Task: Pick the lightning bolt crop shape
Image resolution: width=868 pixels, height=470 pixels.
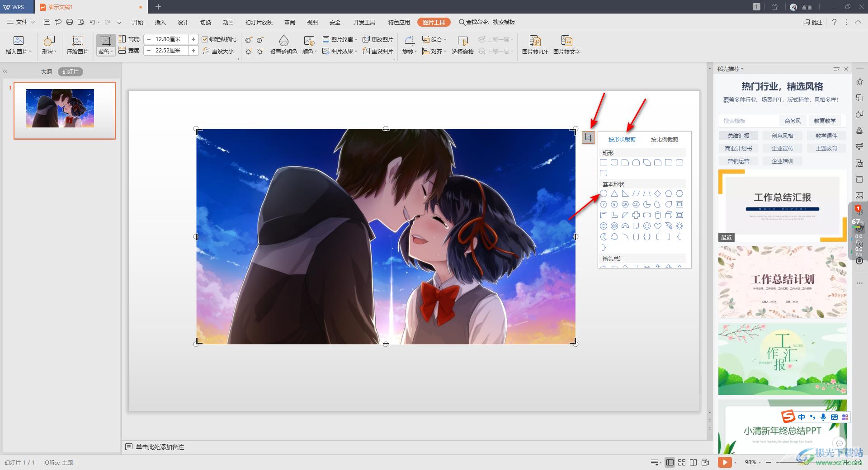Action: tap(669, 226)
